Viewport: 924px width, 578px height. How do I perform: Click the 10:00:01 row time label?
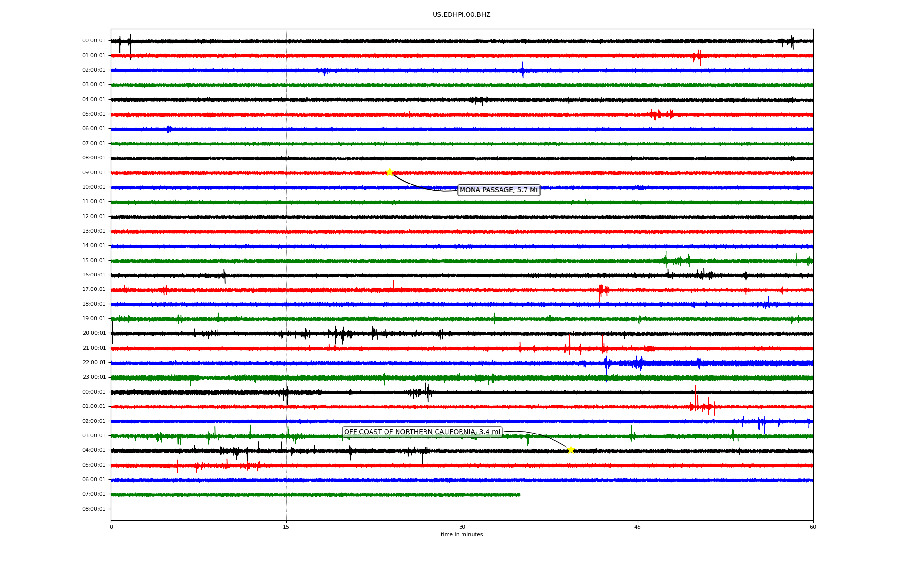click(94, 187)
